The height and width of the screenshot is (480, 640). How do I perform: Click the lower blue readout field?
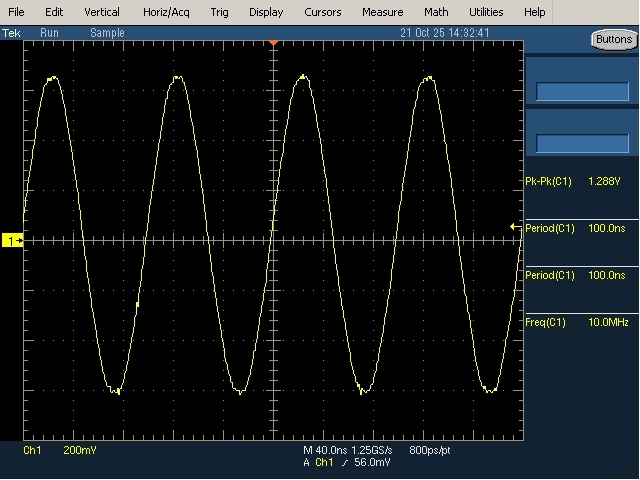[582, 144]
